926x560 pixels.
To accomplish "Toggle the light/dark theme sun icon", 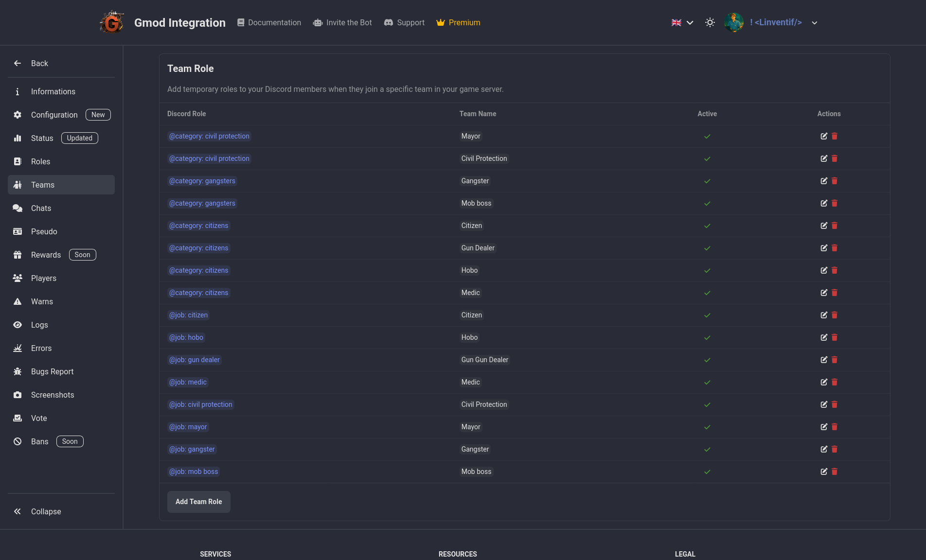I will [x=710, y=22].
